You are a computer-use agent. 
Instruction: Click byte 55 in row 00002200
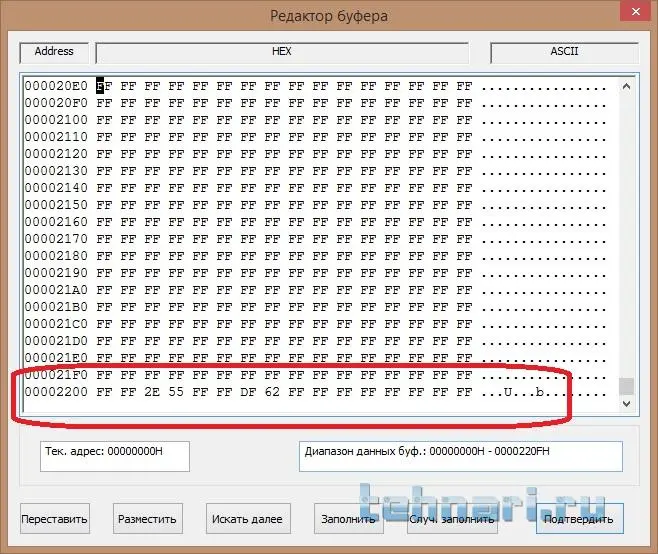pos(176,392)
